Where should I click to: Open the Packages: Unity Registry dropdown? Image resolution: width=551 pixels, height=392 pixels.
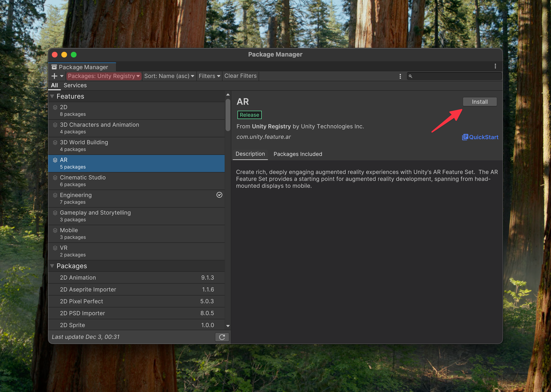(104, 76)
